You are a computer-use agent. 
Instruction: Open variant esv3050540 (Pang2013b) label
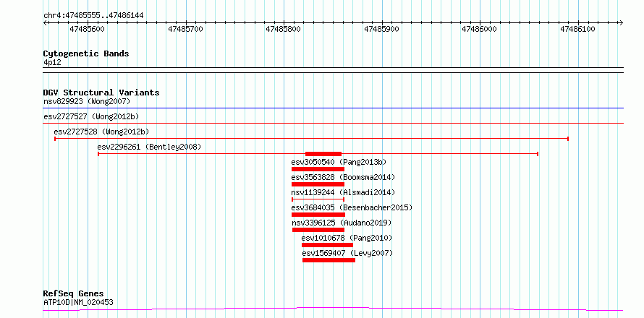pyautogui.click(x=339, y=162)
